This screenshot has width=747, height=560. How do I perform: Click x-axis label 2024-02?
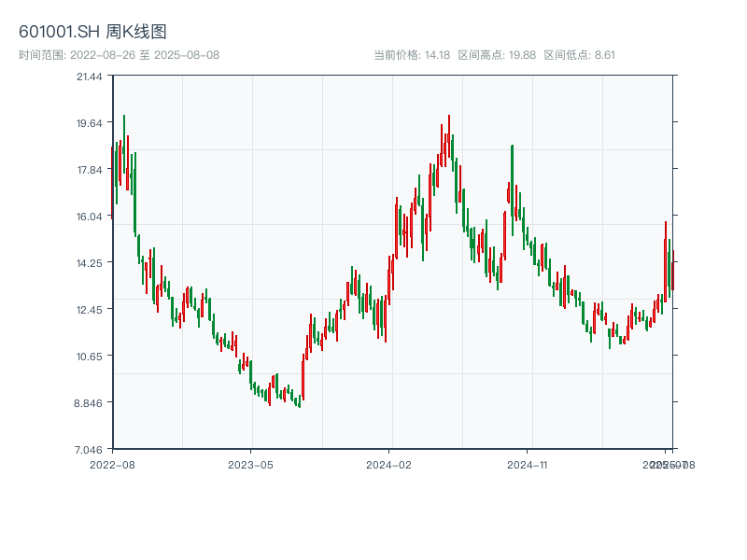point(388,465)
